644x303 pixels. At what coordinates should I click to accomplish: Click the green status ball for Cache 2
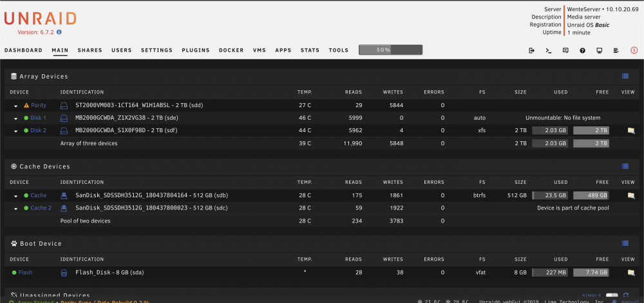26,208
